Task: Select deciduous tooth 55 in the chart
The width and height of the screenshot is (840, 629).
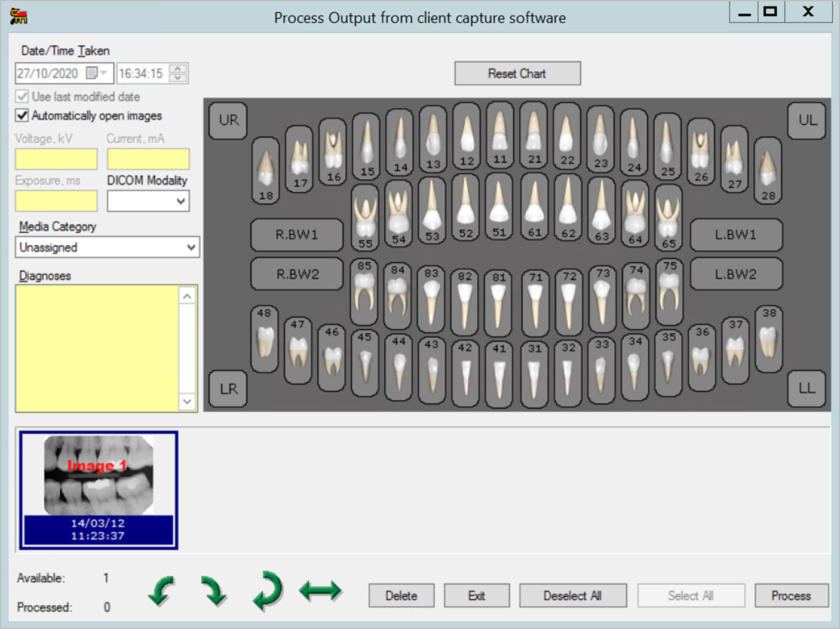Action: click(x=365, y=217)
